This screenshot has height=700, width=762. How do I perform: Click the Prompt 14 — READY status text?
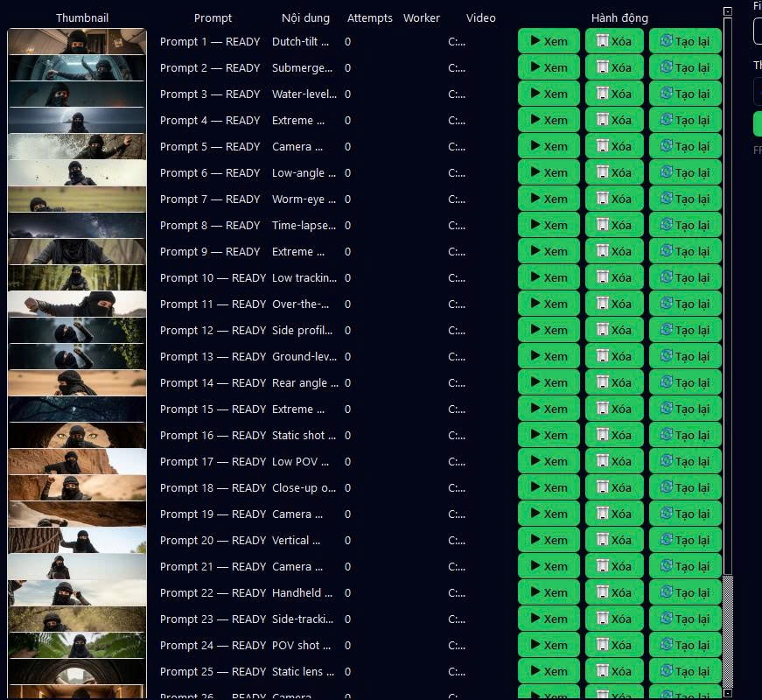point(213,382)
